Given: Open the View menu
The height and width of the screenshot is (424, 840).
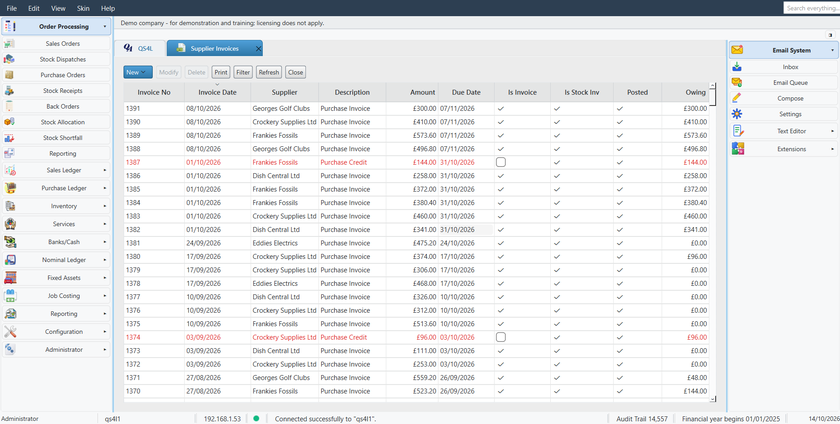Looking at the screenshot, I should click(x=58, y=9).
